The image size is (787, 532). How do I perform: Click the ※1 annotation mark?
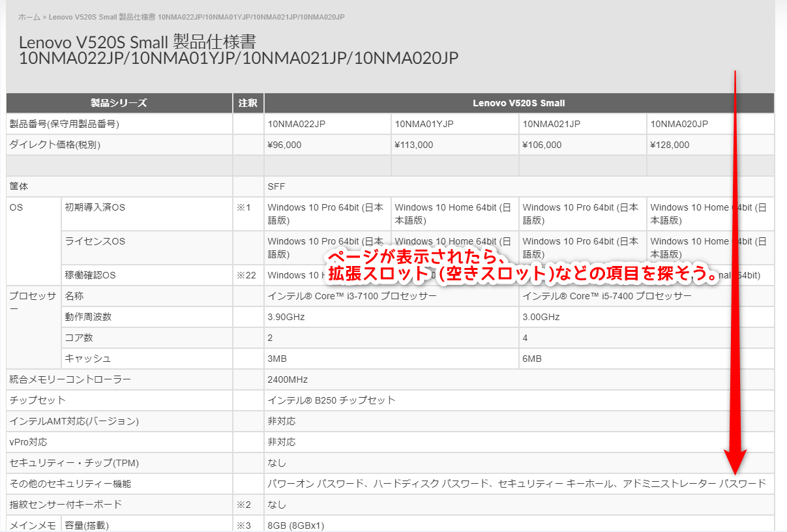click(x=244, y=207)
